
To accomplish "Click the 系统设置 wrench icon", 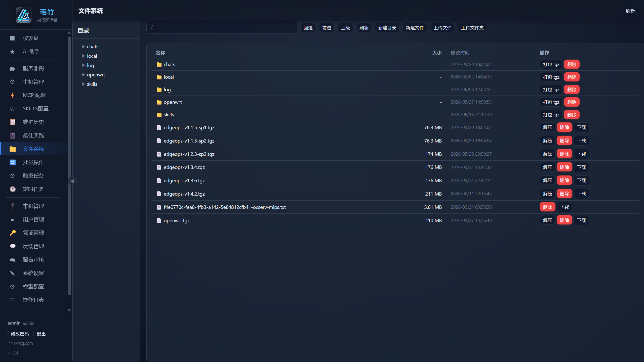I will click(x=12, y=273).
